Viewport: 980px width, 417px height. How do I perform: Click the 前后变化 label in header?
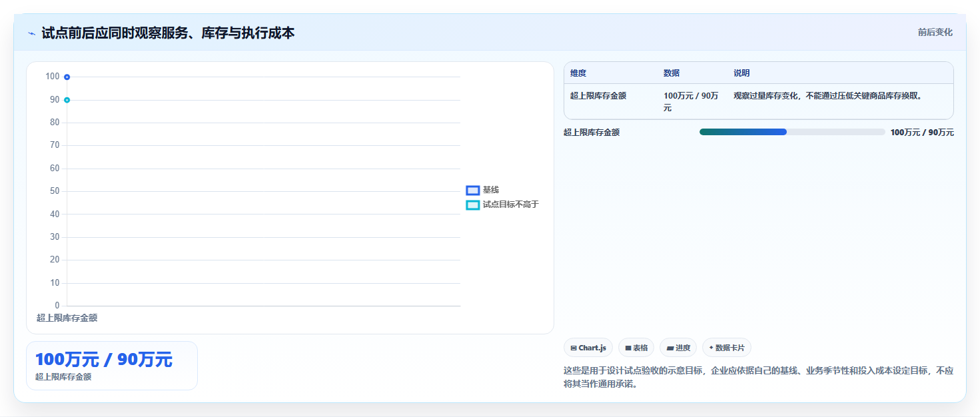[x=935, y=32]
